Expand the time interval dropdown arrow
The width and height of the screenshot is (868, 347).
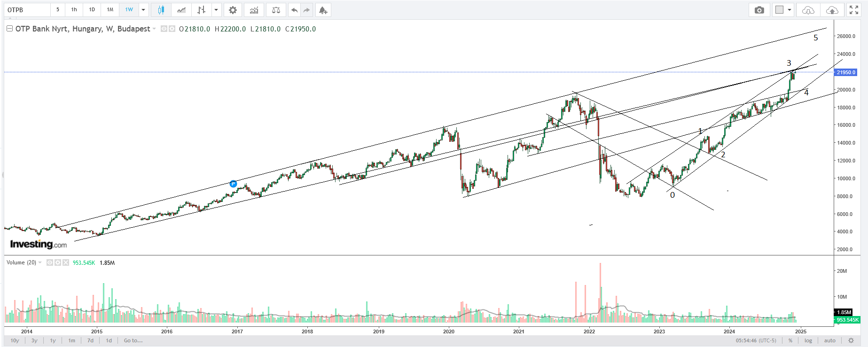(x=143, y=10)
